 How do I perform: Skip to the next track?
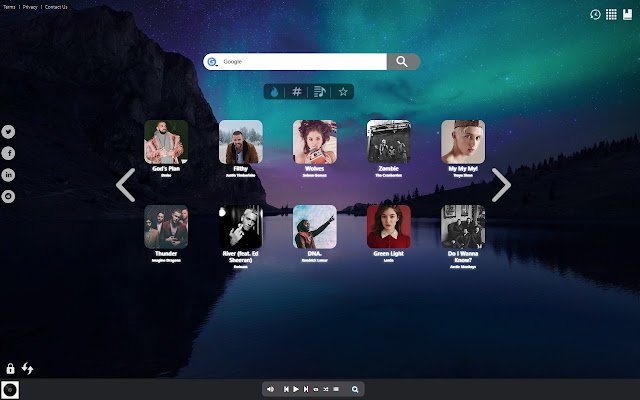(306, 389)
